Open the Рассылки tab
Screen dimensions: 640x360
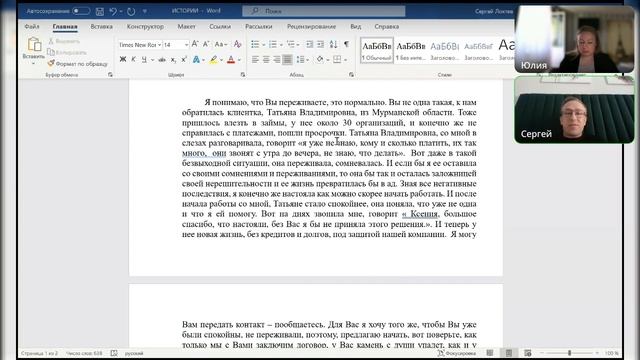(x=259, y=27)
